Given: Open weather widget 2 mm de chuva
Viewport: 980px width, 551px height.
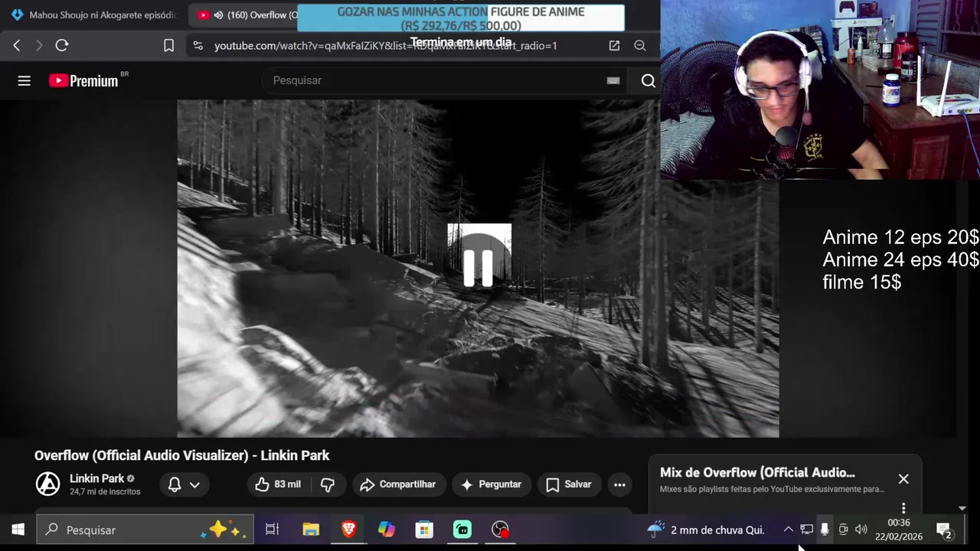Looking at the screenshot, I should (705, 530).
